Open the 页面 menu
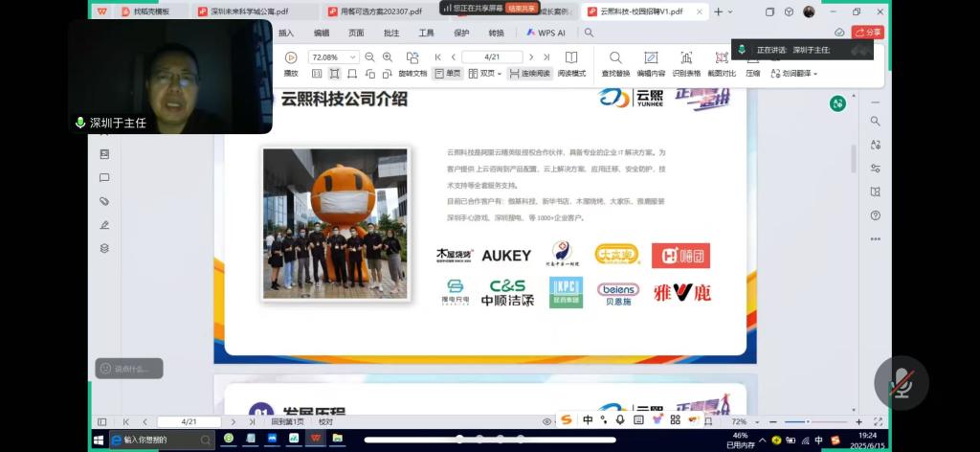 pyautogui.click(x=356, y=33)
